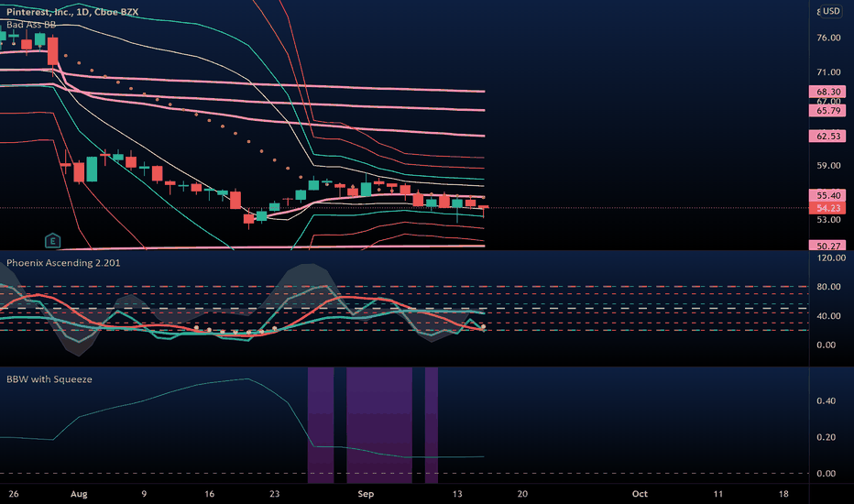
Task: Click the 53.00 price axis value
Action: [828, 220]
